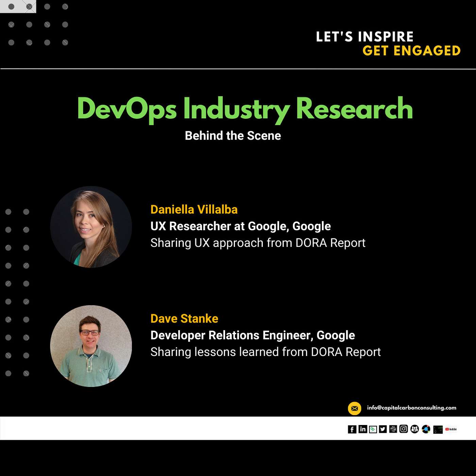Image resolution: width=476 pixels, height=476 pixels.
Task: Select Daniella Villalba's name
Action: point(194,209)
